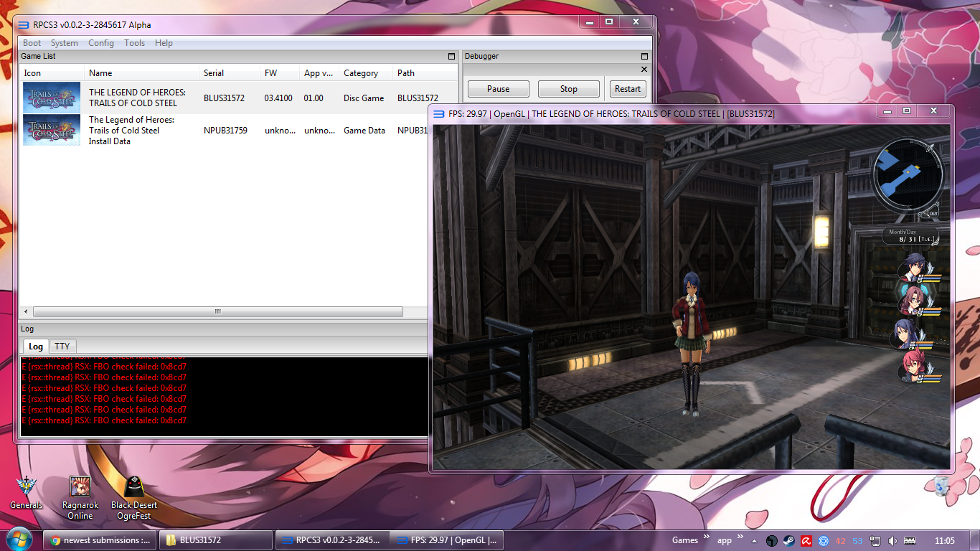Click the volume speaker tray icon
Screen dimensions: 980x551
pyautogui.click(x=892, y=541)
